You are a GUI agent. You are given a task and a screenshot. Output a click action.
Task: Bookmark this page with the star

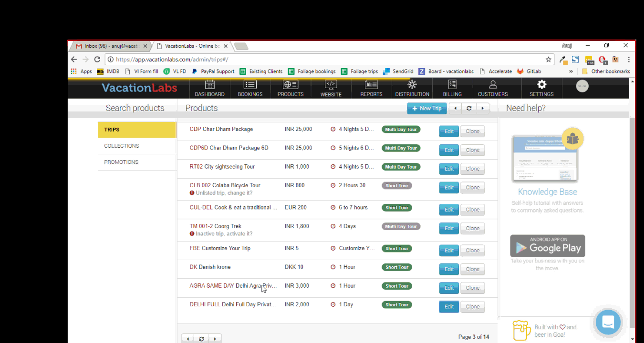coord(549,60)
